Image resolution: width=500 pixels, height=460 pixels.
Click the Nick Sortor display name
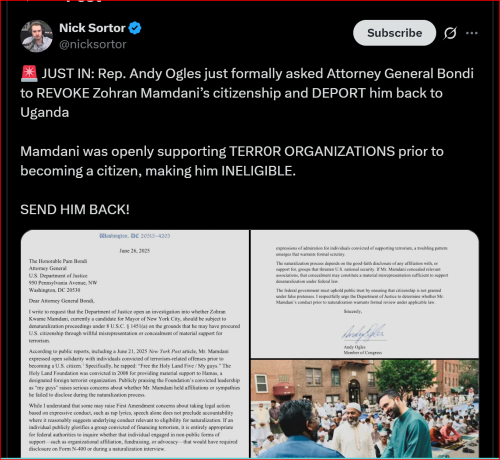point(92,28)
